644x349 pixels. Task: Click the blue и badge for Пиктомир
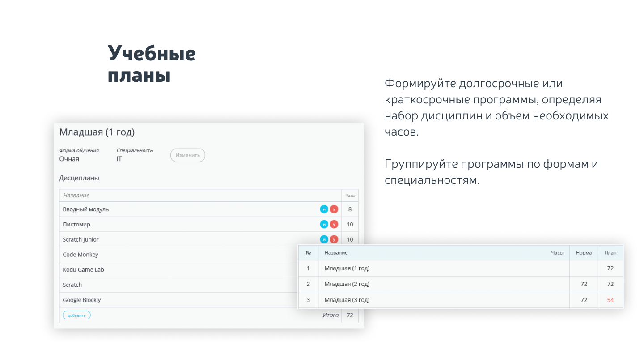coord(324,224)
